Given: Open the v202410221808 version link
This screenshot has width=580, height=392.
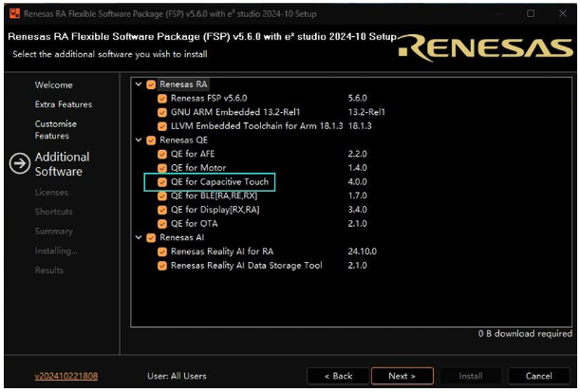Looking at the screenshot, I should (66, 376).
